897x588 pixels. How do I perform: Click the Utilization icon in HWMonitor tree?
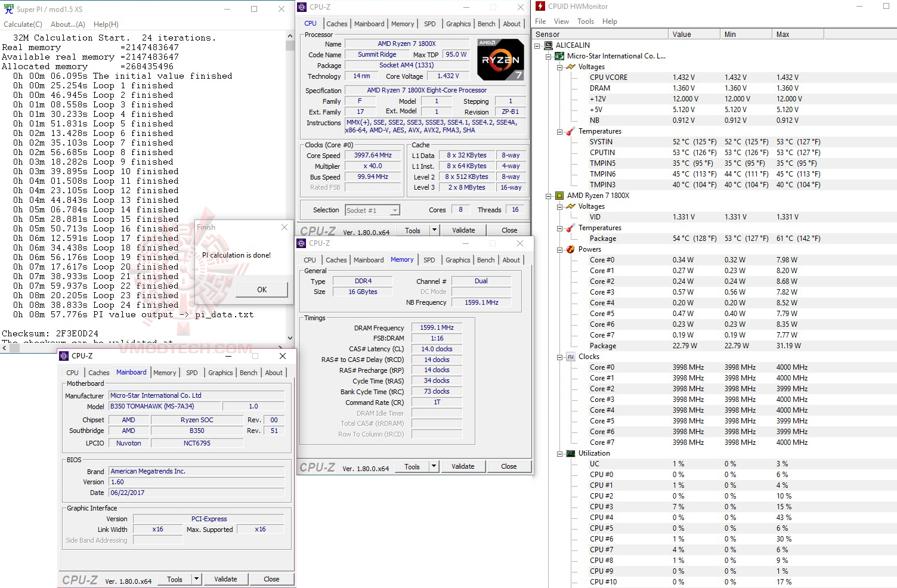point(571,453)
